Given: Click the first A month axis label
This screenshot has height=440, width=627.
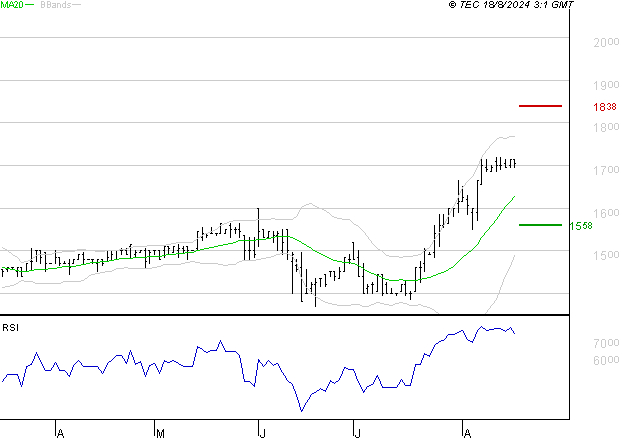Looking at the screenshot, I should click(x=60, y=434).
